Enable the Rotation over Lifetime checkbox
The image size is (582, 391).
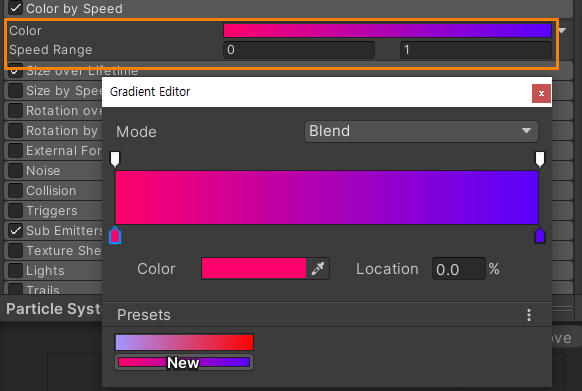click(x=16, y=111)
